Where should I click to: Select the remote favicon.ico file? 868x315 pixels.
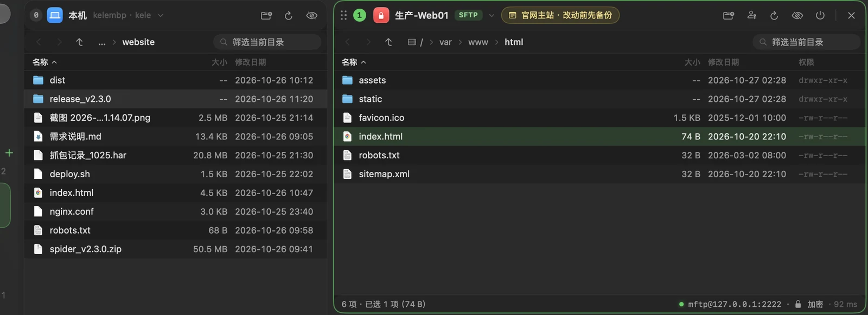pos(599,118)
